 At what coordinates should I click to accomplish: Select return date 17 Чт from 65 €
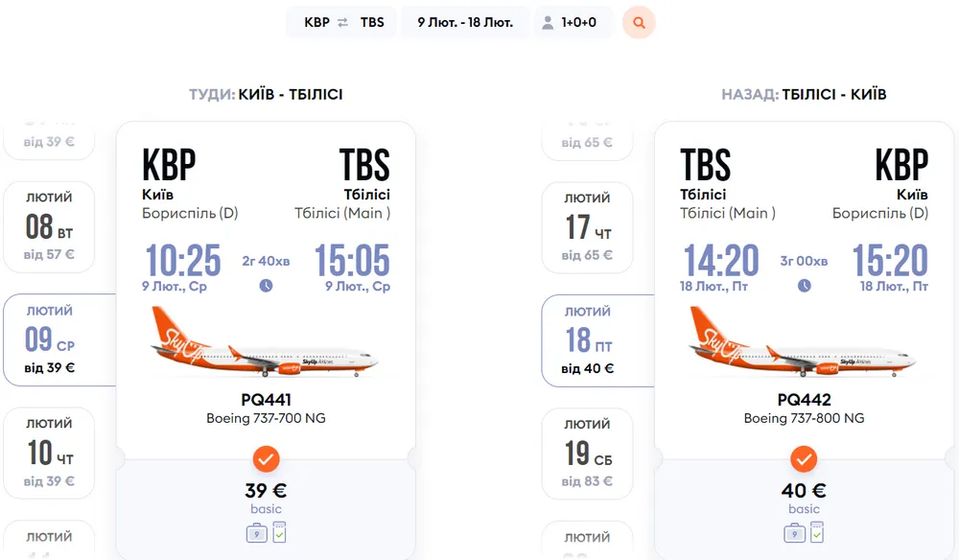click(x=587, y=227)
